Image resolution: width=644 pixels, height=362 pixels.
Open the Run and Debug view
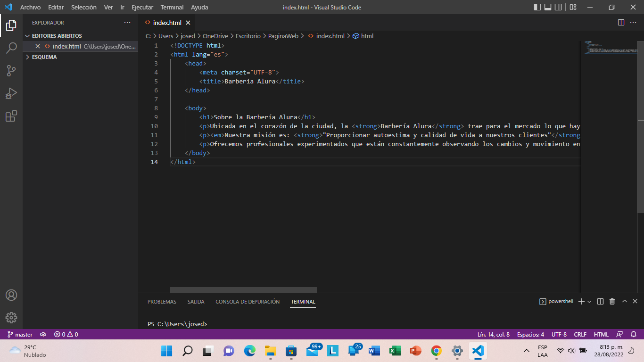(x=11, y=93)
